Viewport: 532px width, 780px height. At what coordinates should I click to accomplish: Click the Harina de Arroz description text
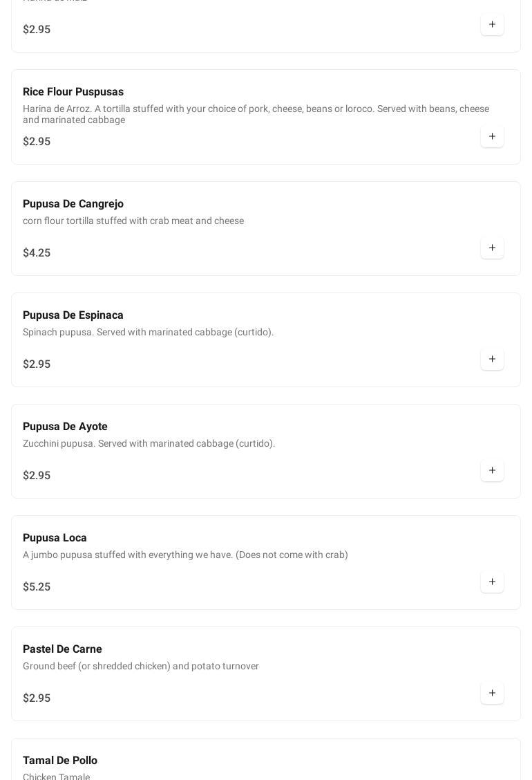coord(256,114)
